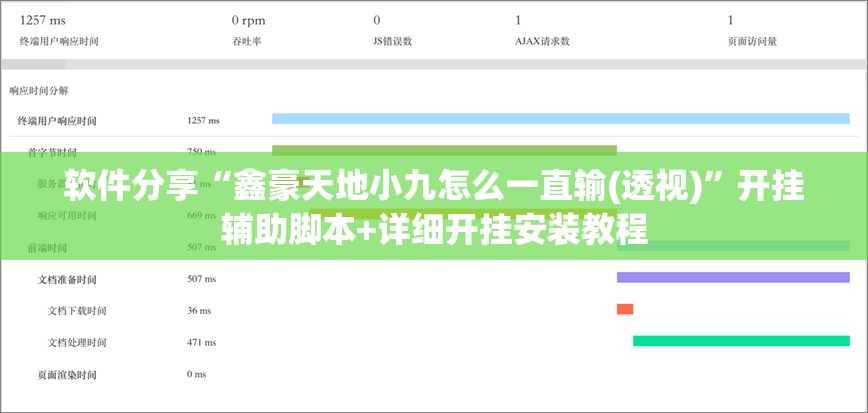
Task: Click 1257 ms in the 终端用户响应时间 breakdown row
Action: click(x=203, y=120)
